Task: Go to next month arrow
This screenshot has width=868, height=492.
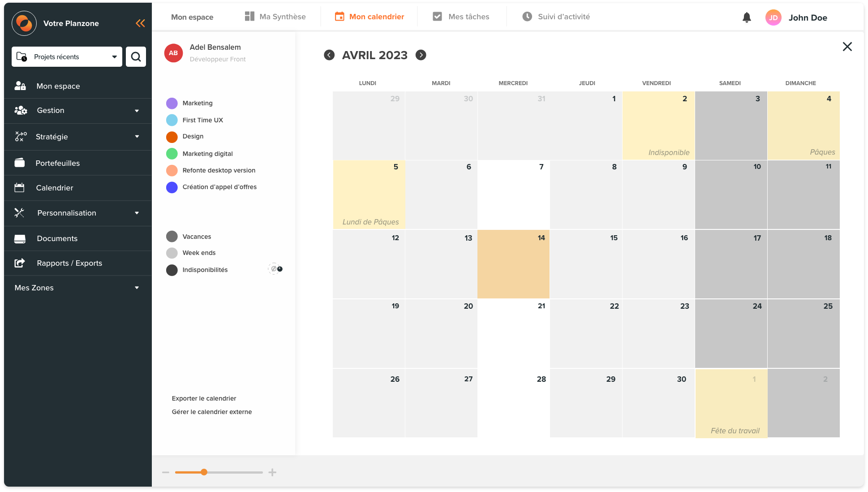Action: tap(421, 55)
